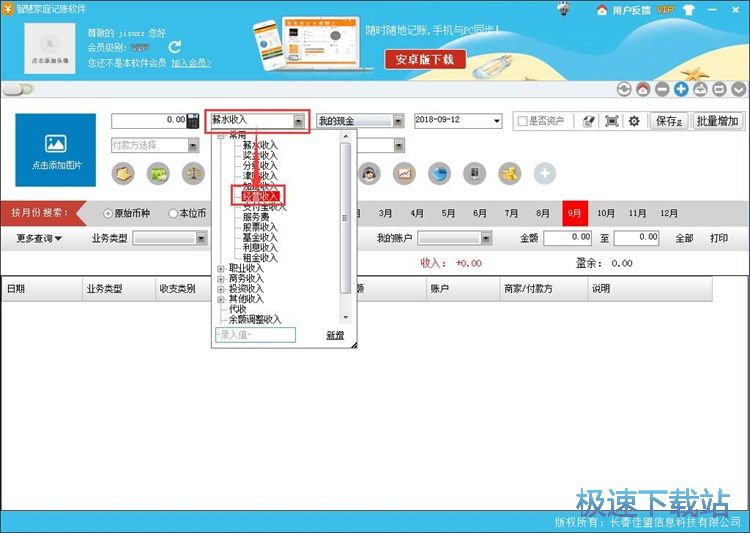The height and width of the screenshot is (533, 750).
Task: Click the 安卓版下载 download button
Action: pos(425,60)
